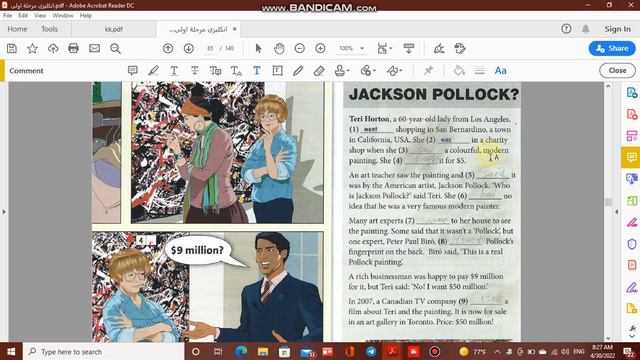Screen dimensions: 640x360
Task: Open the fill color picker bucket
Action: (x=459, y=71)
